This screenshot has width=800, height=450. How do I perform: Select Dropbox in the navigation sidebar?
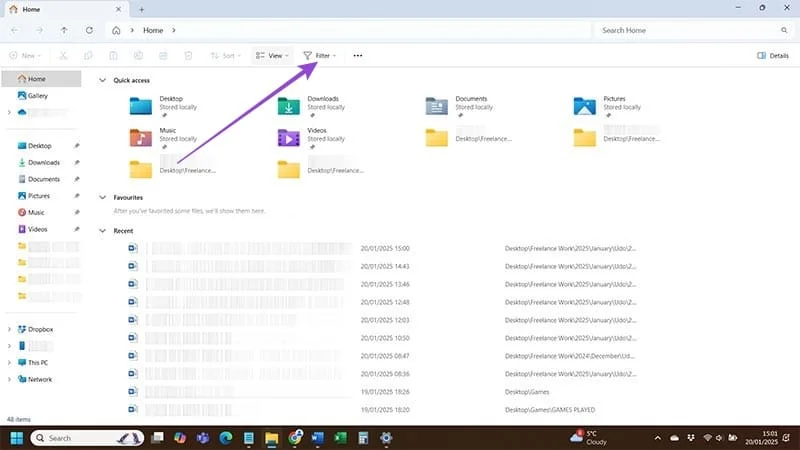(x=40, y=329)
